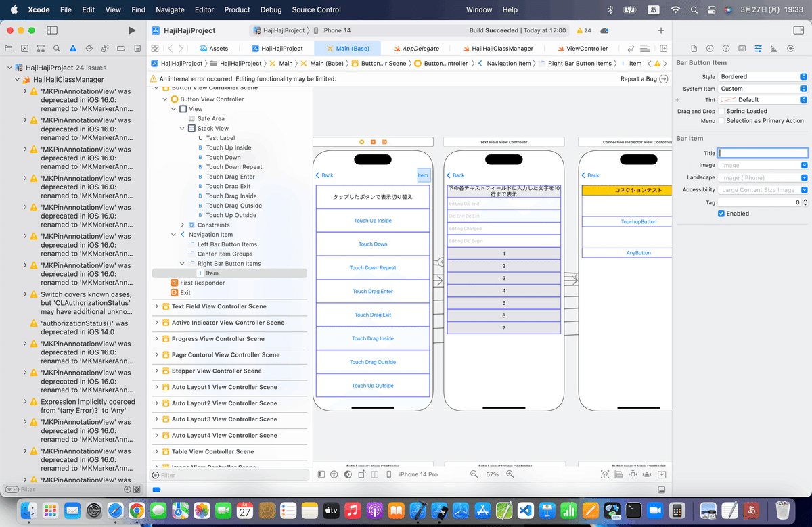This screenshot has height=527, width=812.
Task: Open the Test navigator diamond icon
Action: pos(89,49)
